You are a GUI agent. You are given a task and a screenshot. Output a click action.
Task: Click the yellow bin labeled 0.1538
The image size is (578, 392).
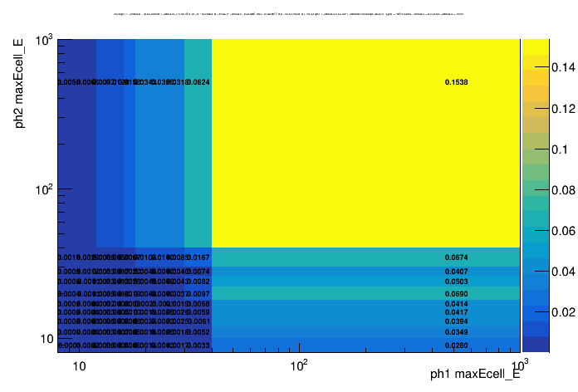[x=456, y=82]
